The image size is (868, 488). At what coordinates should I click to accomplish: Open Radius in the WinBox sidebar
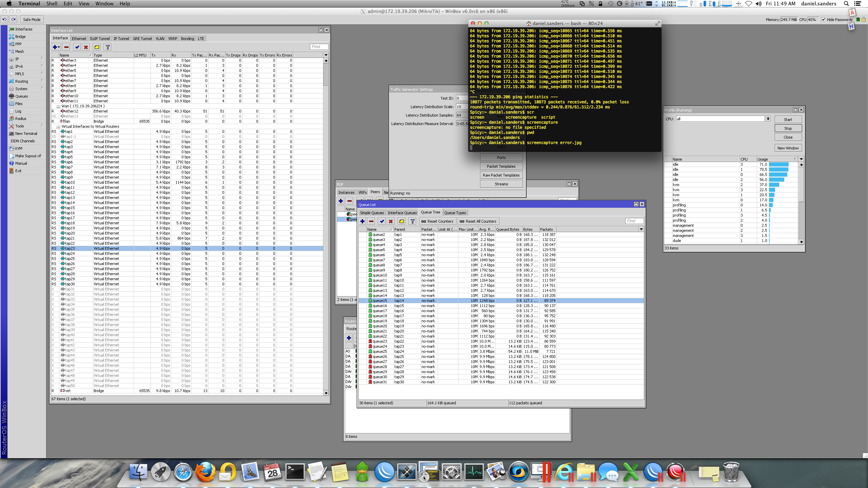tap(21, 119)
